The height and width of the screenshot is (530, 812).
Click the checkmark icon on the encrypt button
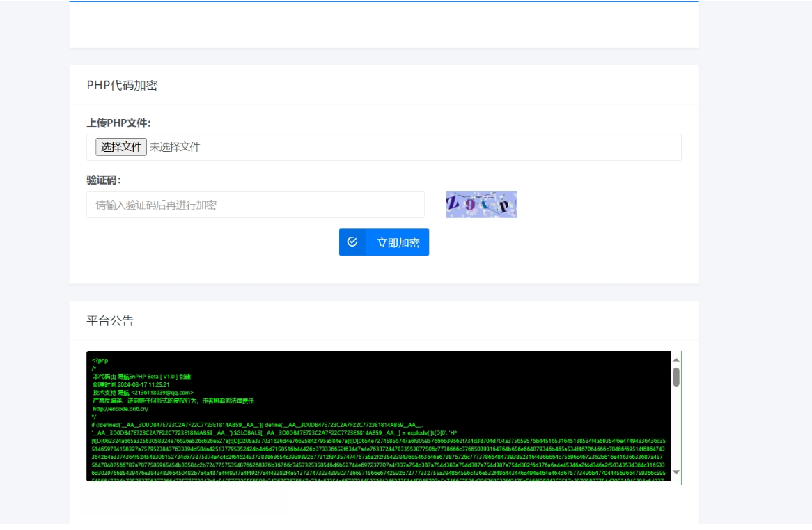point(352,242)
